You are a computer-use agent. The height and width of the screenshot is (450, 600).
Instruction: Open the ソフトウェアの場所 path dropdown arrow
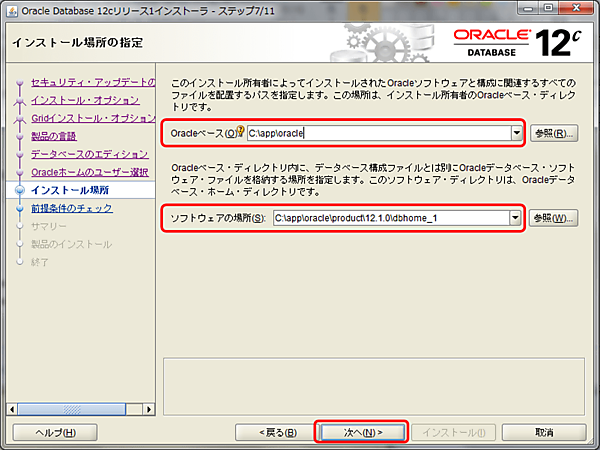click(515, 218)
